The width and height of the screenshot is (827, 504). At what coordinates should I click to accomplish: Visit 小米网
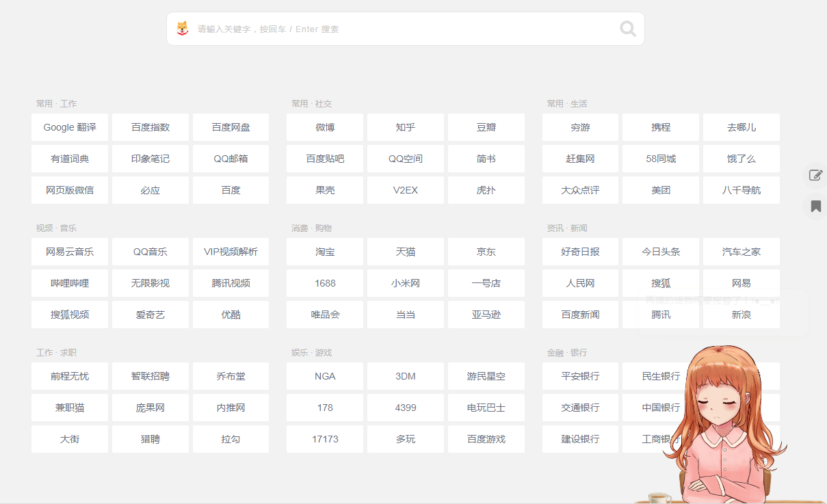406,283
